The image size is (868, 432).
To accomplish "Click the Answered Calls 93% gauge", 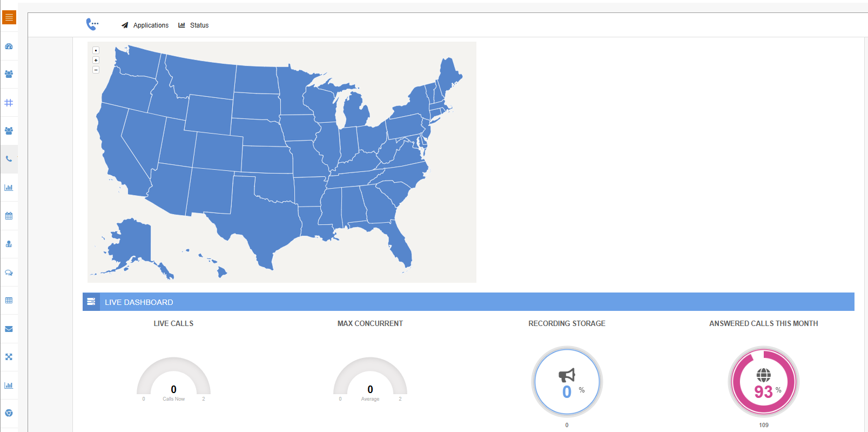I will tap(764, 382).
